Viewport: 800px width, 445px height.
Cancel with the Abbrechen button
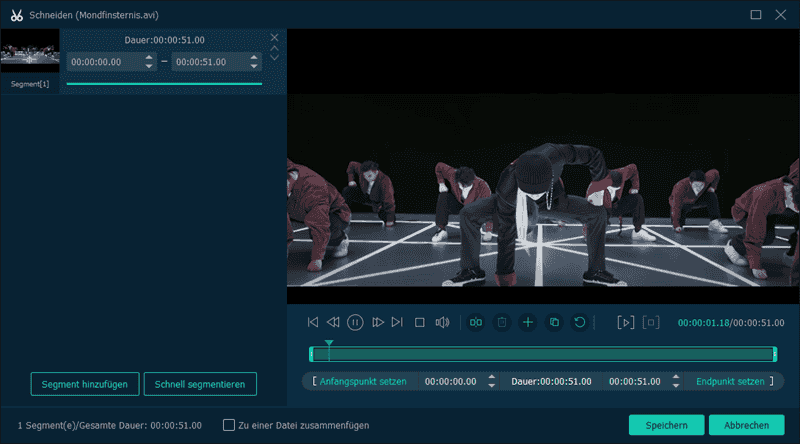tap(746, 425)
